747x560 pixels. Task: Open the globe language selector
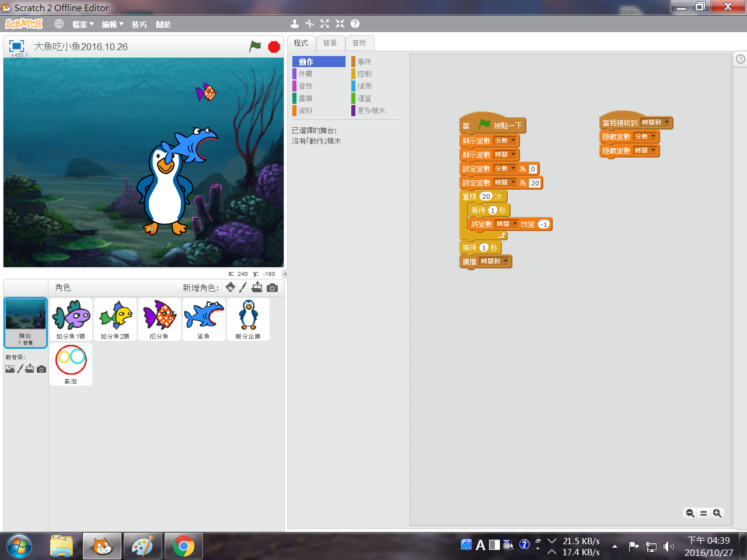(x=59, y=24)
